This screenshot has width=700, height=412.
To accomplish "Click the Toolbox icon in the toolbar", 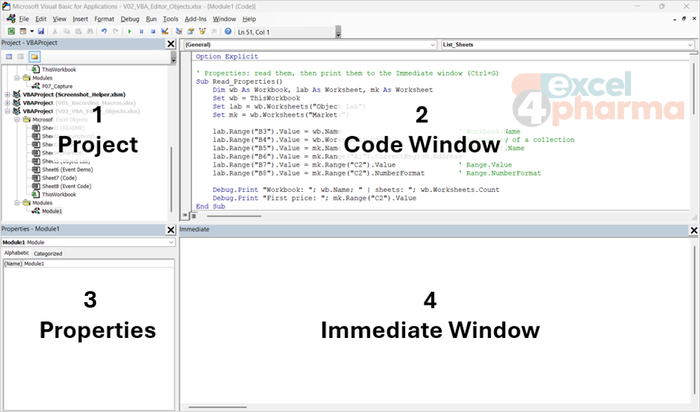I will [x=214, y=31].
